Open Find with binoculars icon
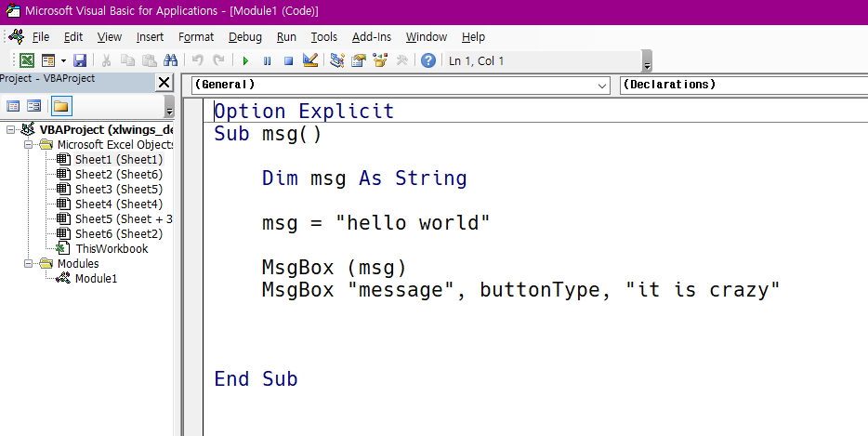 [170, 61]
